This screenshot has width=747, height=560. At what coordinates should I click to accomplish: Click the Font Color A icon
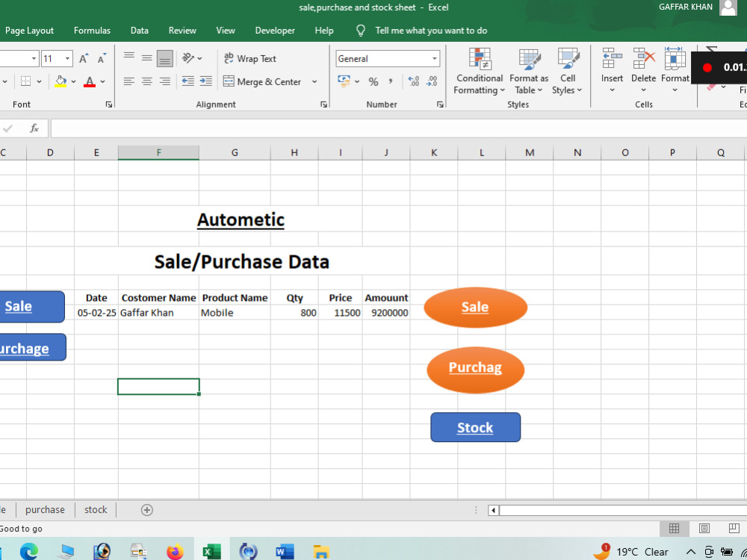pyautogui.click(x=90, y=81)
